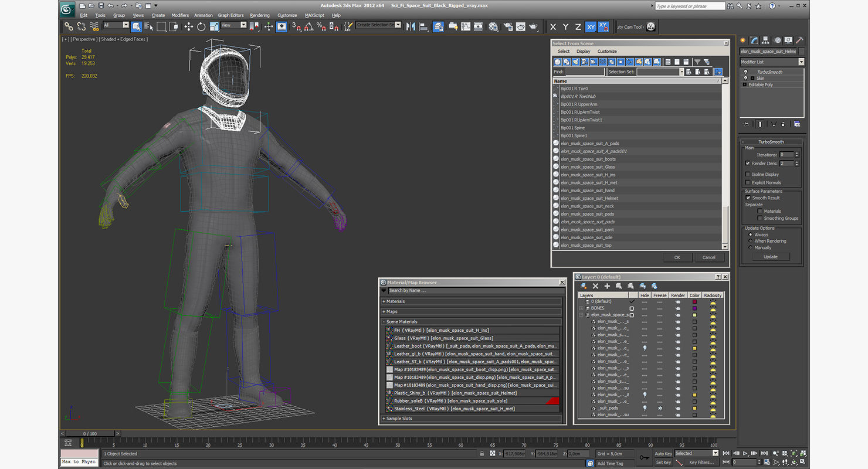Select the Select and Link tool
The image size is (868, 469).
69,26
